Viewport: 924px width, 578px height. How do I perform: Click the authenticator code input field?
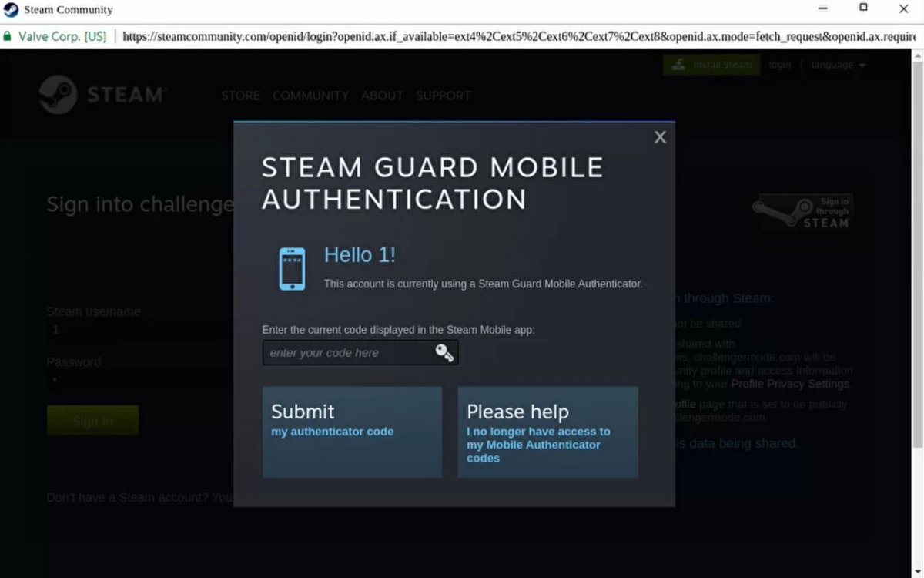(360, 353)
